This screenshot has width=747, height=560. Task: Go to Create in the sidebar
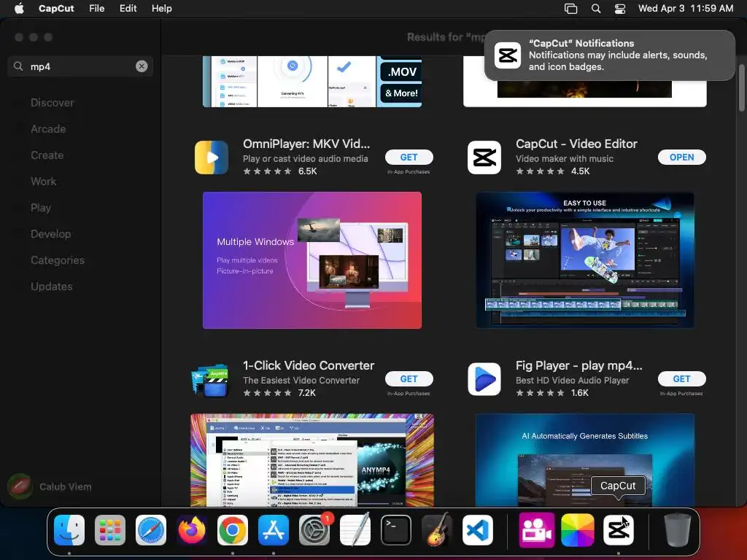tap(47, 155)
